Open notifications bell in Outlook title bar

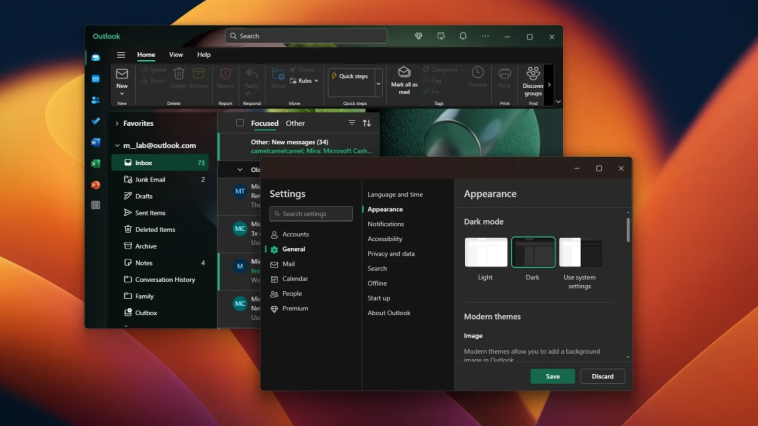(463, 36)
